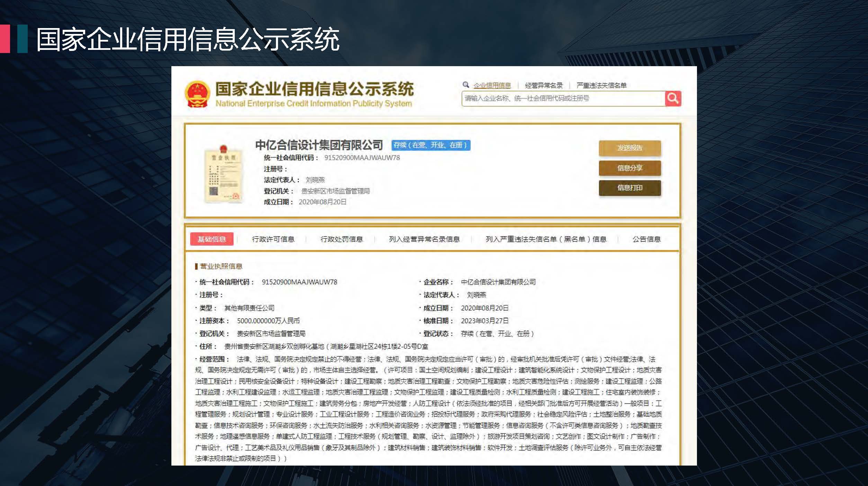Click 企业名称 value in license details
This screenshot has width=868, height=486.
(x=498, y=282)
